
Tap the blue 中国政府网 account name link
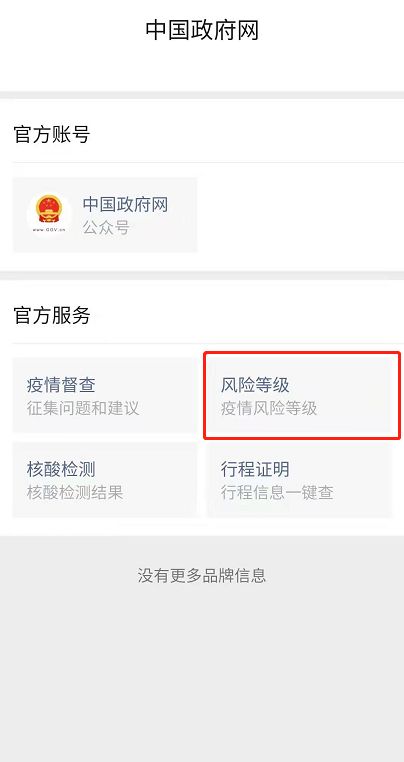pos(125,205)
